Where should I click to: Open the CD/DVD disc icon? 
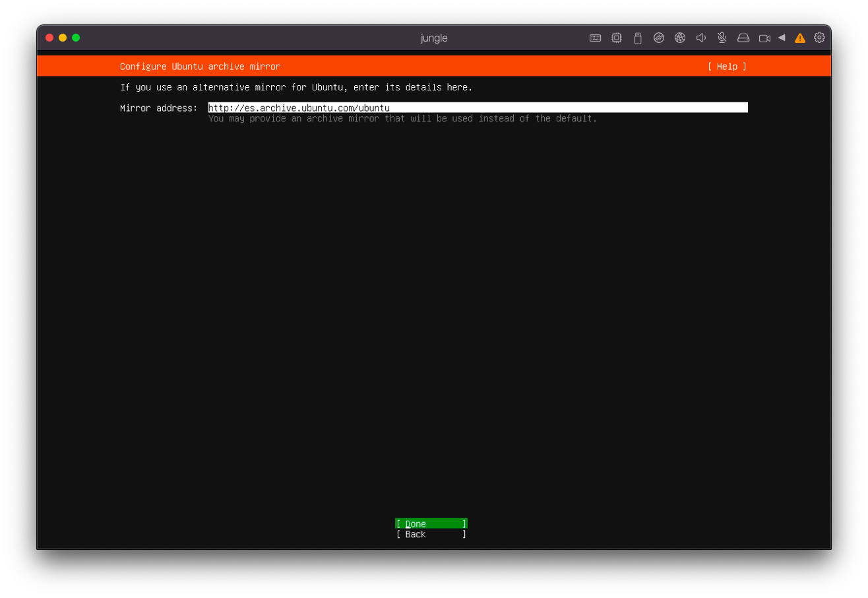point(658,38)
